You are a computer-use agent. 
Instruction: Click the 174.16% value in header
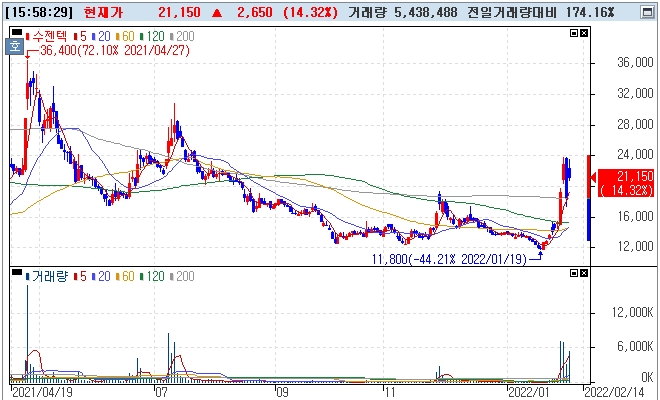tap(590, 12)
